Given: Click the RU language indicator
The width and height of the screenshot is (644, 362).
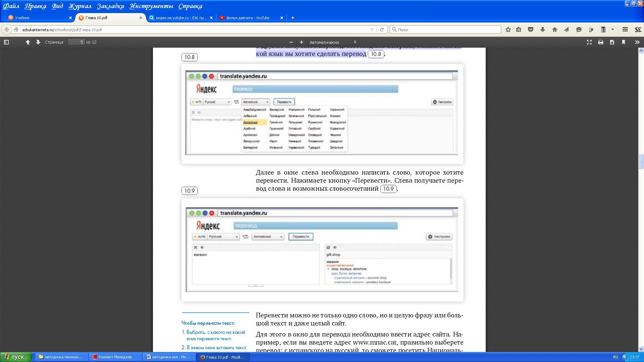Looking at the screenshot, I should pos(615,357).
